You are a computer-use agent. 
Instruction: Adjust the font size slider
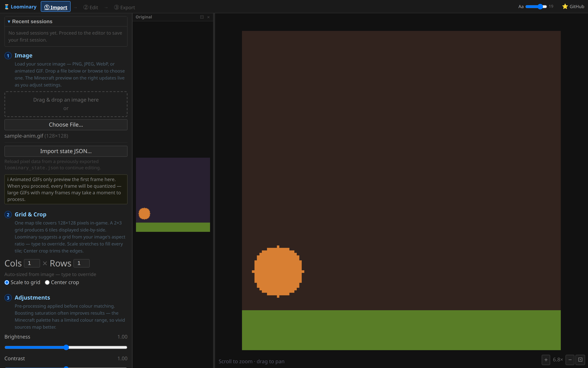coord(536,7)
